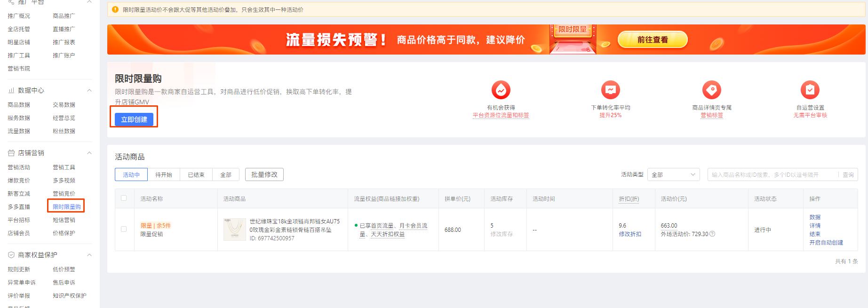Screen dimensions: 868x308
Task: Collapse the 店铺营销 sidebar section
Action: coord(89,153)
